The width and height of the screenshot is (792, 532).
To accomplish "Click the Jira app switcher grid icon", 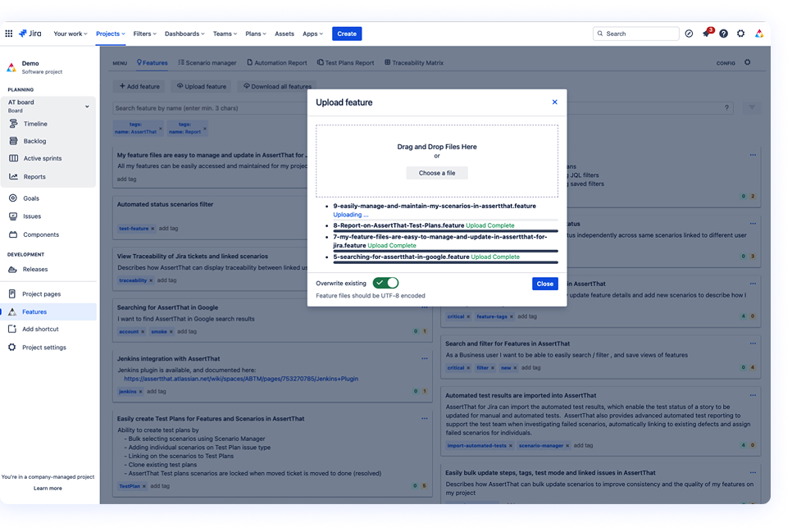I will [9, 33].
